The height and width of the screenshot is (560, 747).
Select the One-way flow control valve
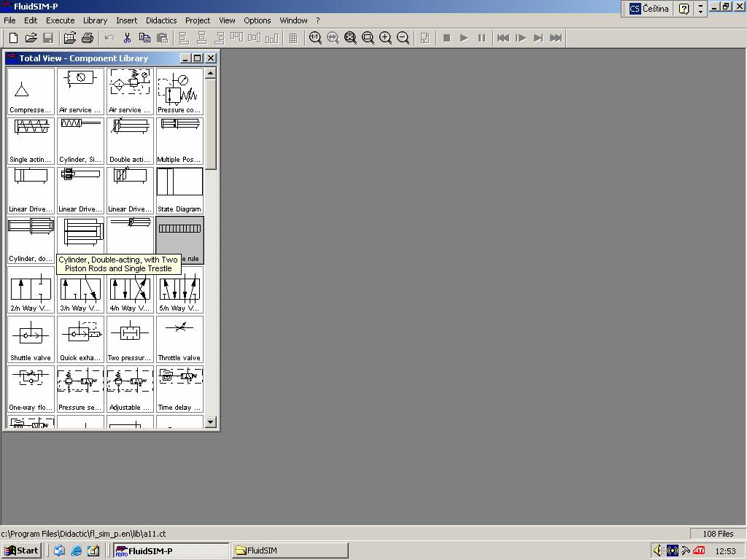31,389
